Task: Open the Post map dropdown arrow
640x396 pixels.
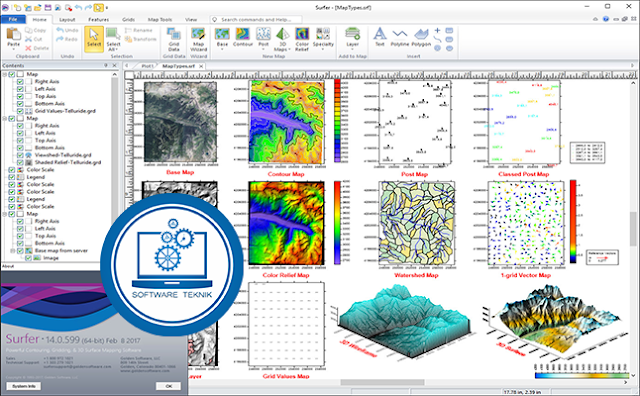Action: [x=264, y=49]
